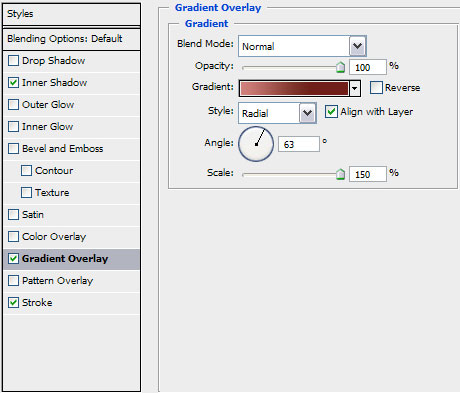Select the Drop Shadow row label
Viewport: 460px width, 393px height.
pos(53,61)
